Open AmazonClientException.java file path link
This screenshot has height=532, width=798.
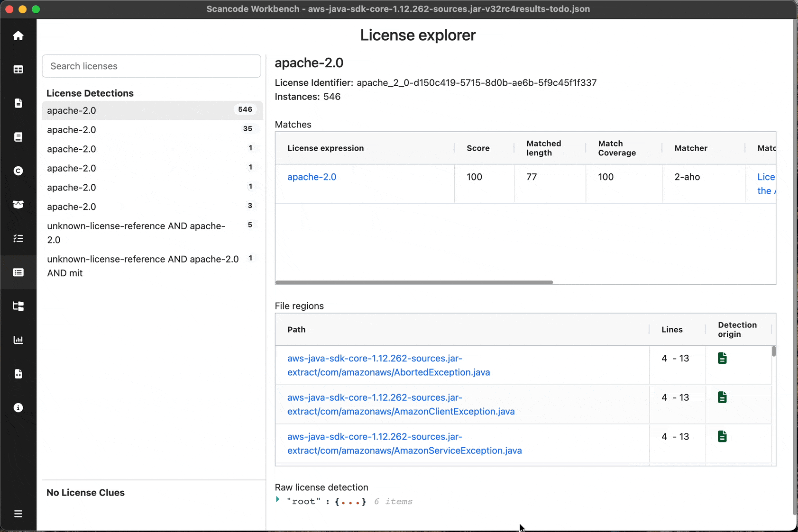(x=401, y=405)
